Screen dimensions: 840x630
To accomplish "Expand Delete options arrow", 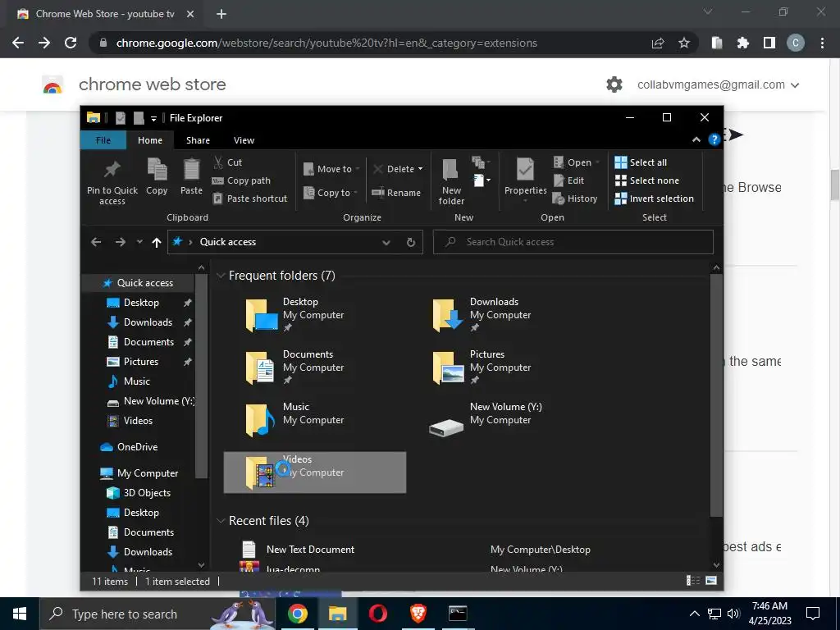I will click(x=420, y=169).
